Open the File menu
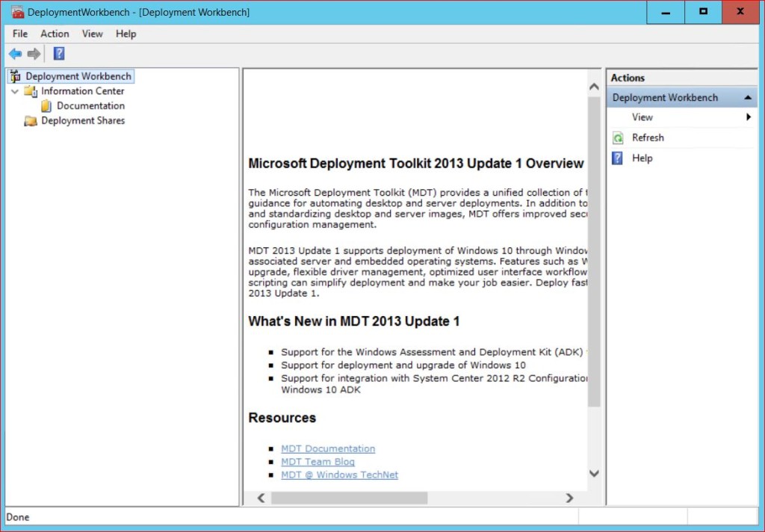Viewport: 765px width, 532px height. tap(19, 34)
